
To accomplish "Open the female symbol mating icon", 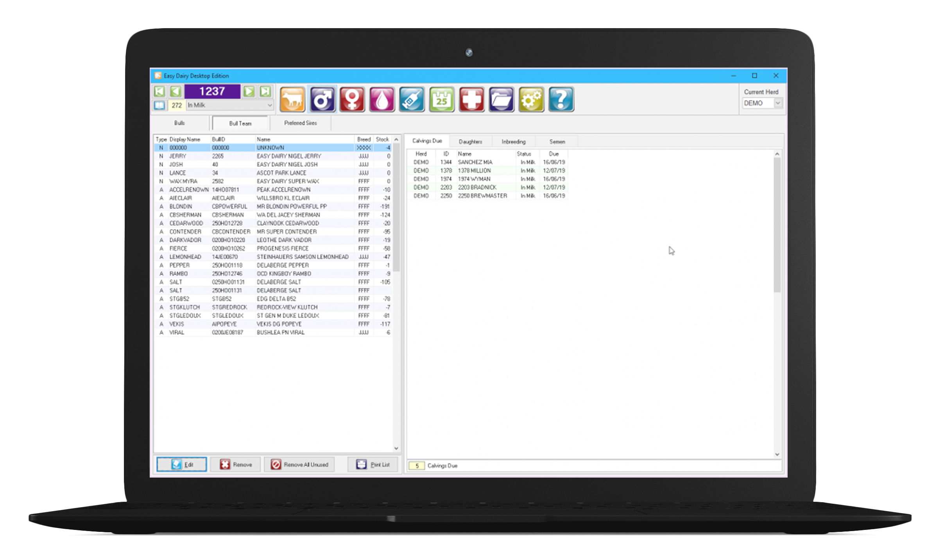I will pyautogui.click(x=352, y=99).
